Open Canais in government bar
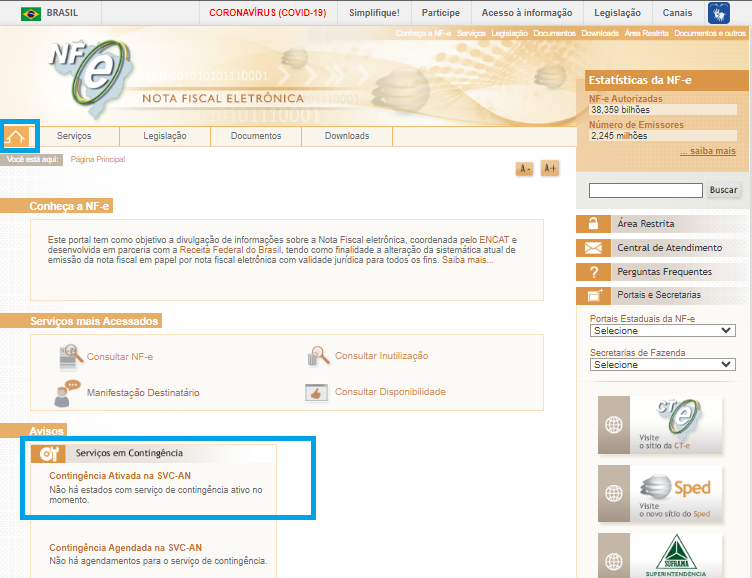752x578 pixels. 677,13
